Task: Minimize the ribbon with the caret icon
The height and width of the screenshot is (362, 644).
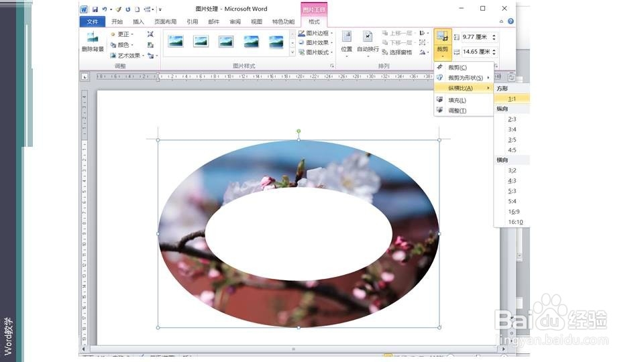Action: [501, 21]
